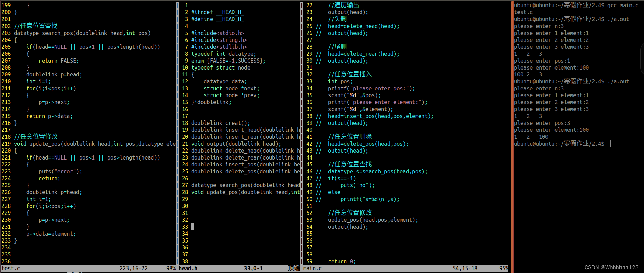Click '#include<string.h>' line in head.h
644x273 pixels.
click(x=219, y=40)
